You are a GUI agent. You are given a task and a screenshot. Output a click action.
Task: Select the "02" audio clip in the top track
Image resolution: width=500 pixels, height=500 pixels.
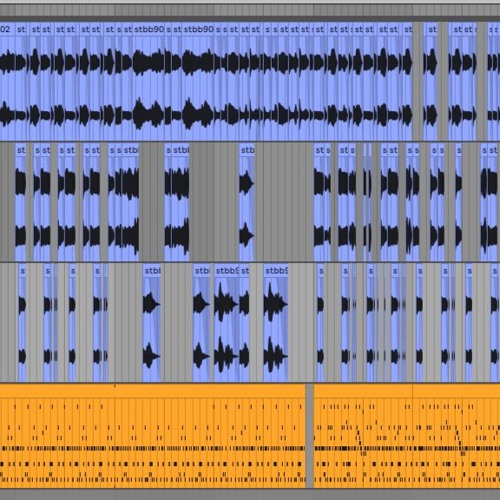tap(7, 81)
